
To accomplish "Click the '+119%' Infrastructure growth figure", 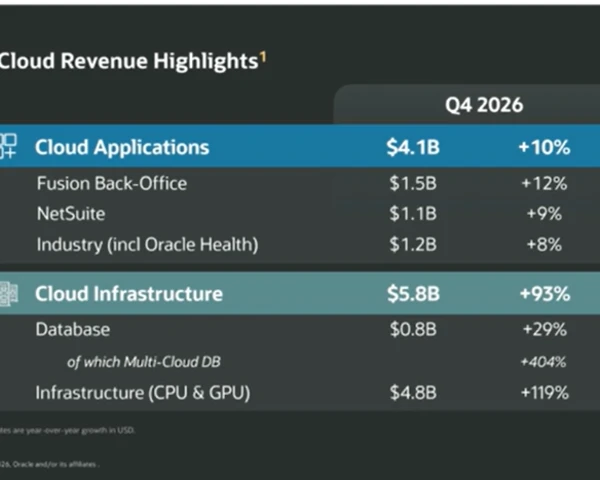I will (545, 393).
